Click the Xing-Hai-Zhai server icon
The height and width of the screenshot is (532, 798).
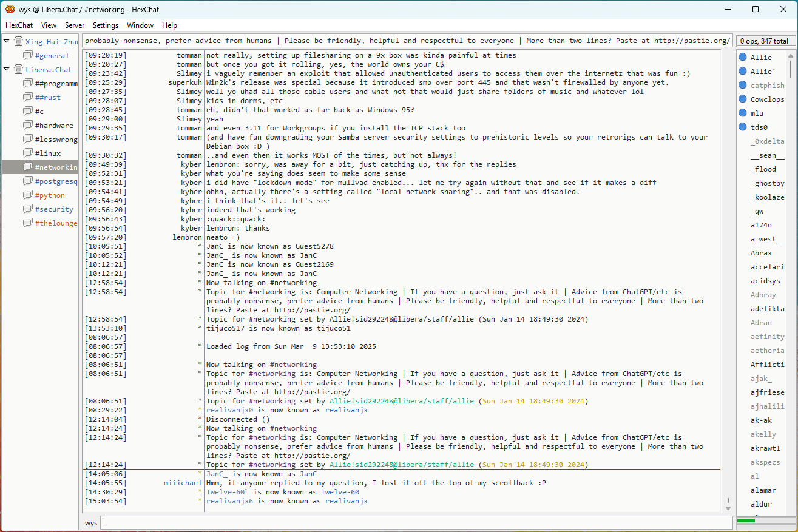click(18, 42)
